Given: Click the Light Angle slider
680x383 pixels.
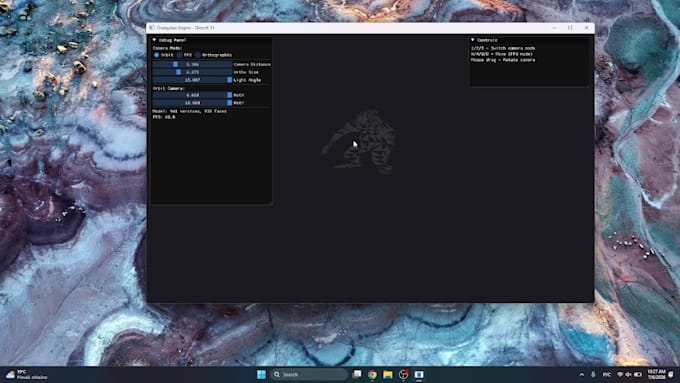Looking at the screenshot, I should tap(192, 80).
